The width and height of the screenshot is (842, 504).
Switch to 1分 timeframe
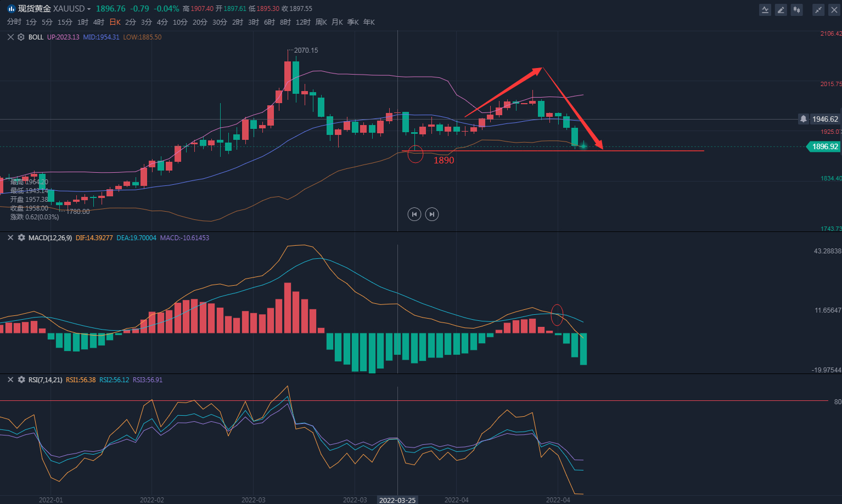[x=31, y=22]
